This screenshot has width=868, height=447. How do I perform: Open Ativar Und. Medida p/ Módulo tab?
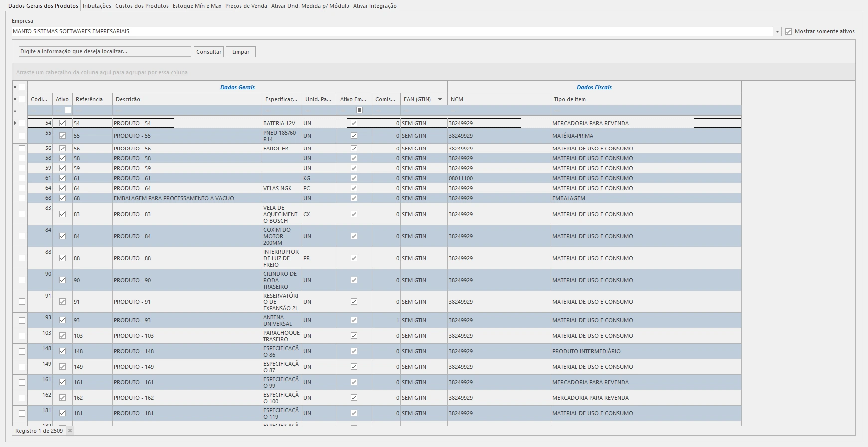pyautogui.click(x=310, y=6)
